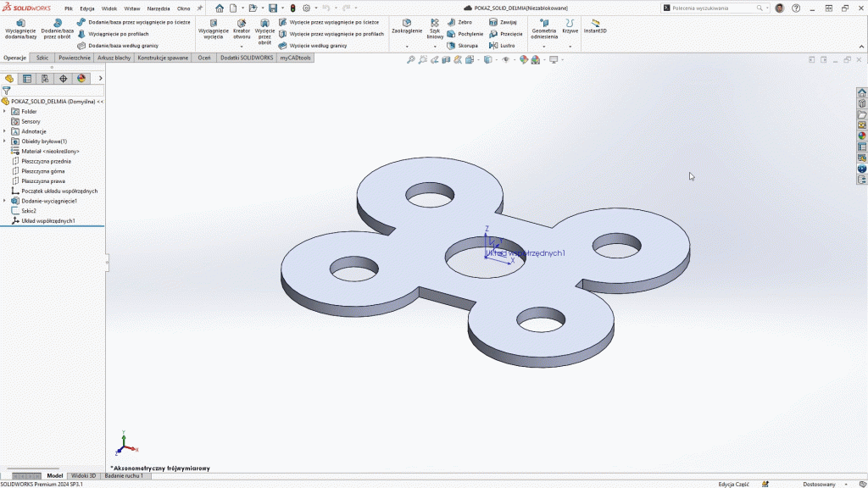Click the Krzywe curves tool
The width and height of the screenshot is (868, 488).
pos(570,26)
